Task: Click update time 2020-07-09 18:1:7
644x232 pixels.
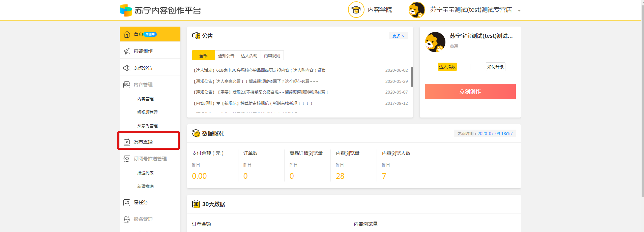Action: (495, 134)
